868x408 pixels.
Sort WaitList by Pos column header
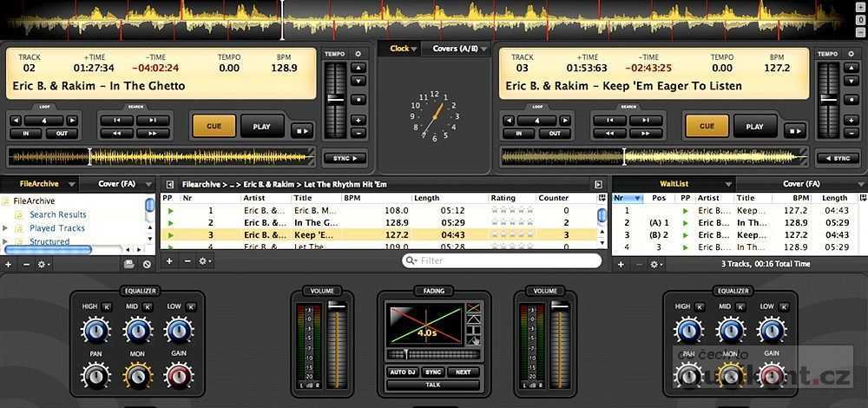point(661,198)
